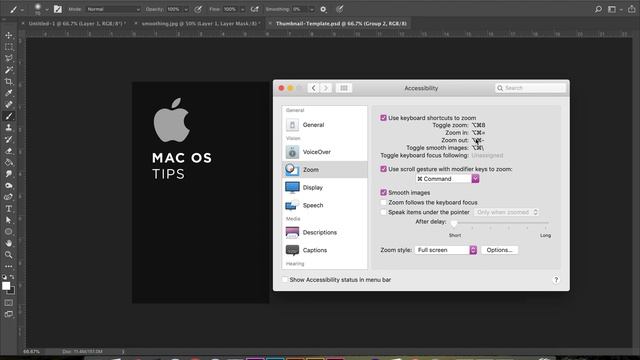Toggle the Brush Settings panel icon
This screenshot has height=360, width=640.
[58, 9]
